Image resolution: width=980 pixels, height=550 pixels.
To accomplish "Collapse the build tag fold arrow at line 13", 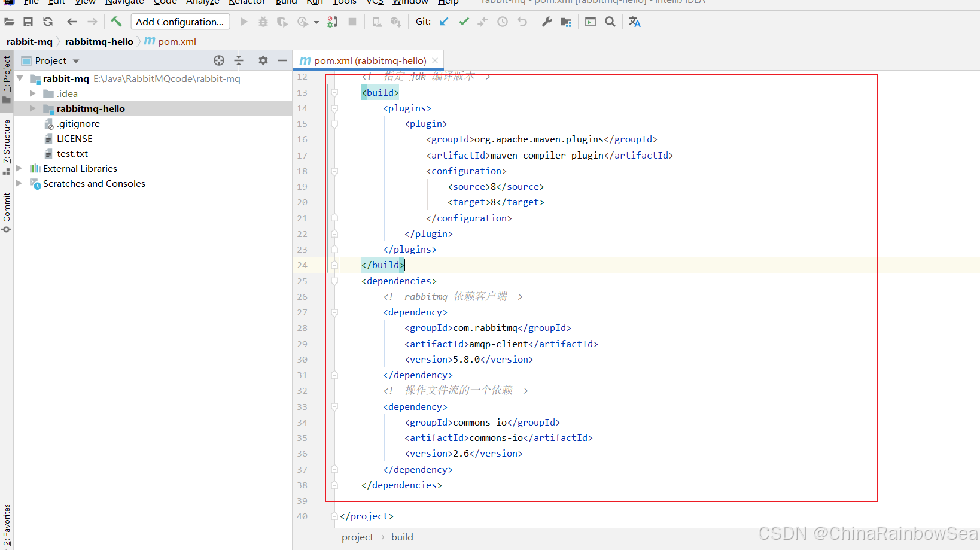I will pyautogui.click(x=334, y=92).
